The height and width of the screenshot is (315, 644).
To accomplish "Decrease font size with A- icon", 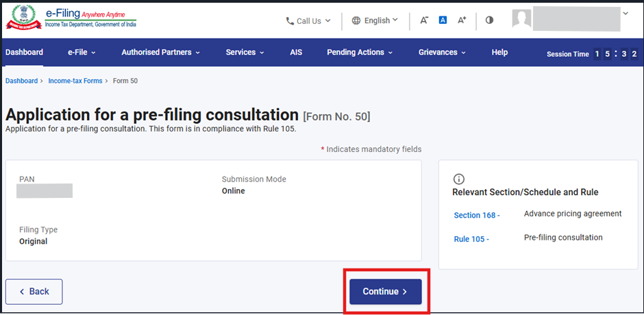I will pos(424,20).
